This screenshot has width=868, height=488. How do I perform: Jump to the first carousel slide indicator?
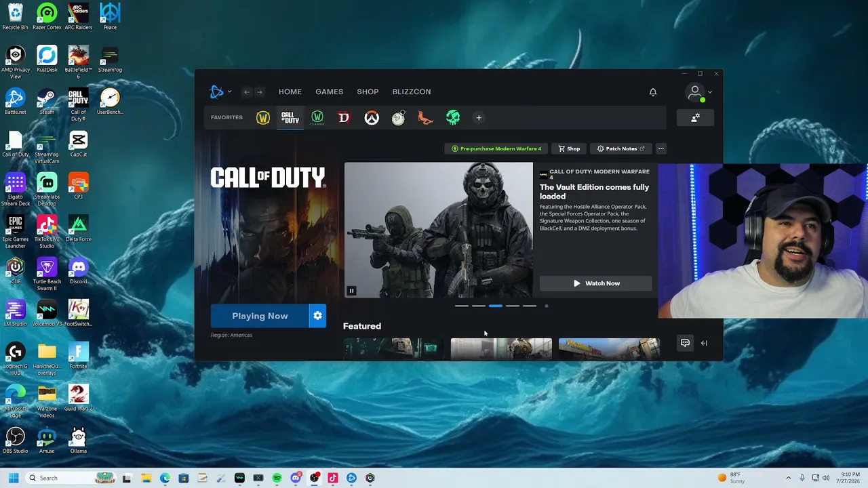(462, 306)
